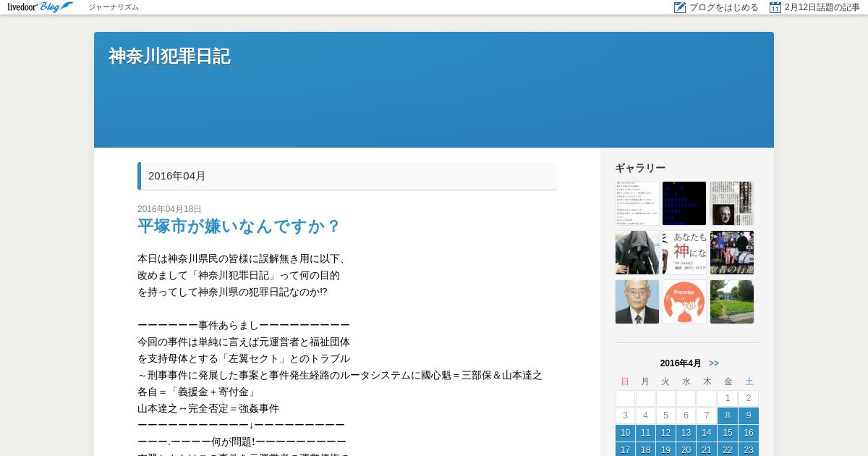Click the calendar icon beside 2月12日話題の記事
The image size is (868, 456).
pos(775,7)
